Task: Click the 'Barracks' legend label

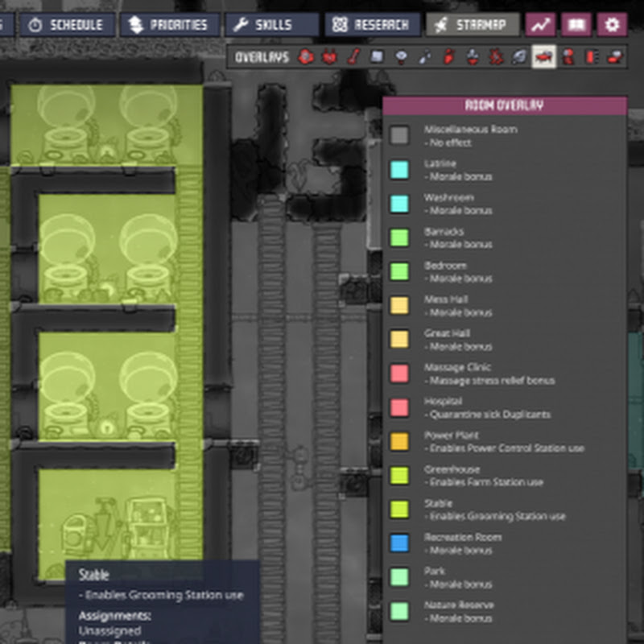Action: pyautogui.click(x=444, y=232)
